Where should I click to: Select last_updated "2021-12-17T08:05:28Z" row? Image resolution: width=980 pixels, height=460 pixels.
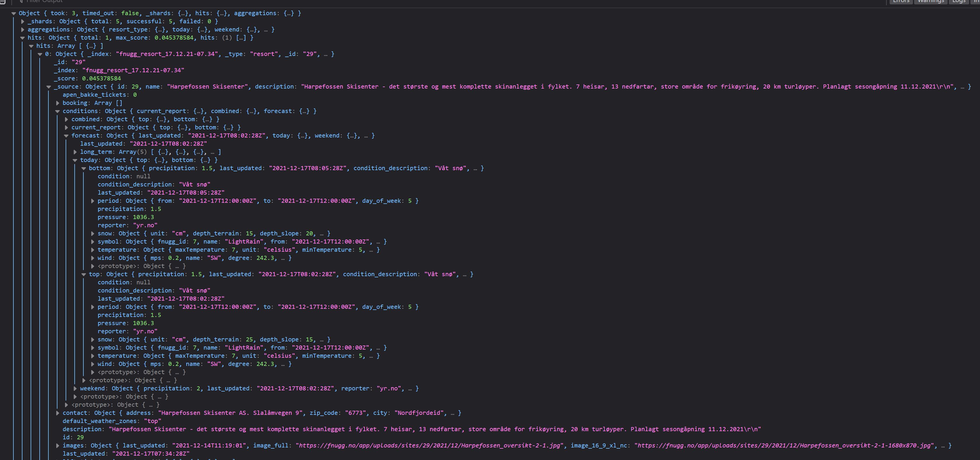(161, 193)
